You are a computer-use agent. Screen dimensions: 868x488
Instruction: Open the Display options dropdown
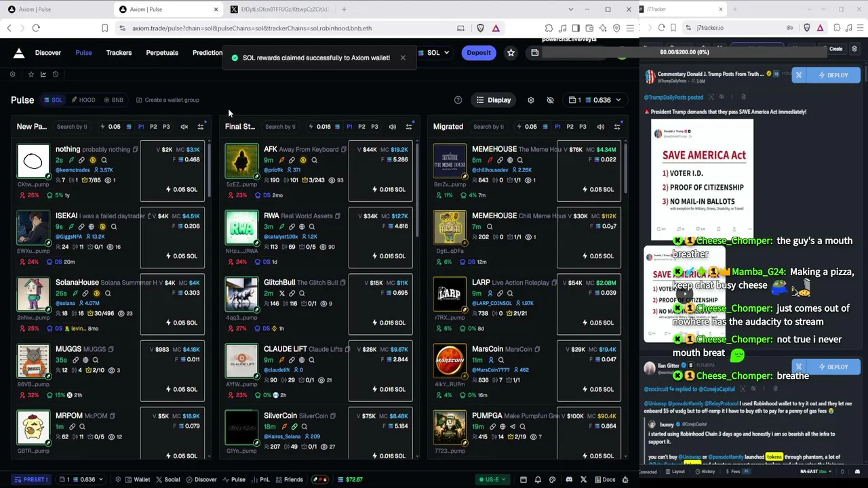pos(494,100)
